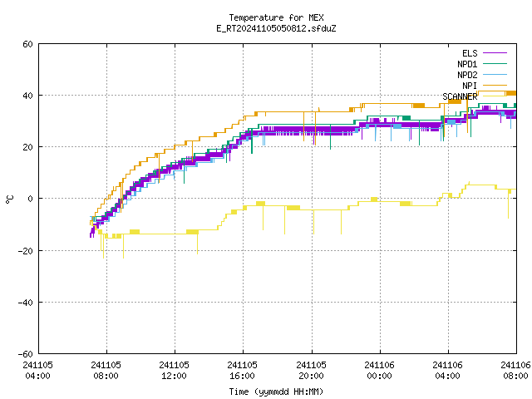Click the x-axis title 'Time (yymmdd HH:MM)'

point(276,392)
